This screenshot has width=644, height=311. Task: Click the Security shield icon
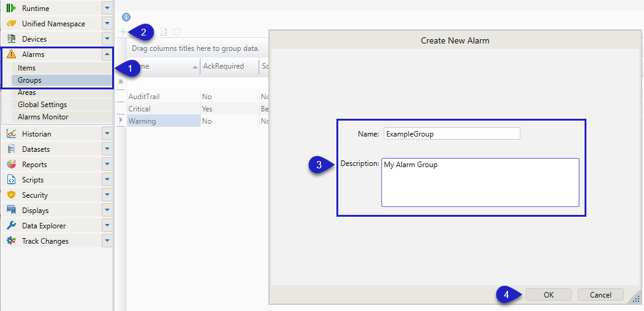11,195
